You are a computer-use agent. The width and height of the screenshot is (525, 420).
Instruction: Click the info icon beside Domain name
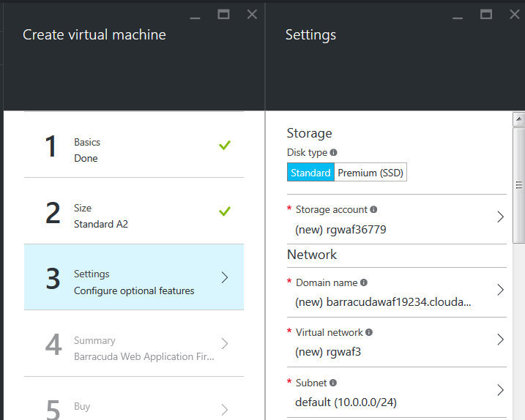(364, 282)
